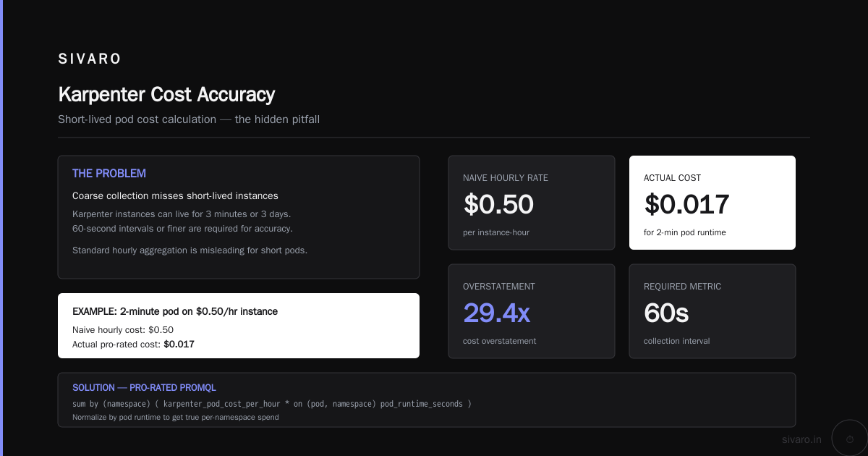Screen dimensions: 868x456
Task: Click the "REQUIRED METRIC" card label
Action: pyautogui.click(x=682, y=287)
